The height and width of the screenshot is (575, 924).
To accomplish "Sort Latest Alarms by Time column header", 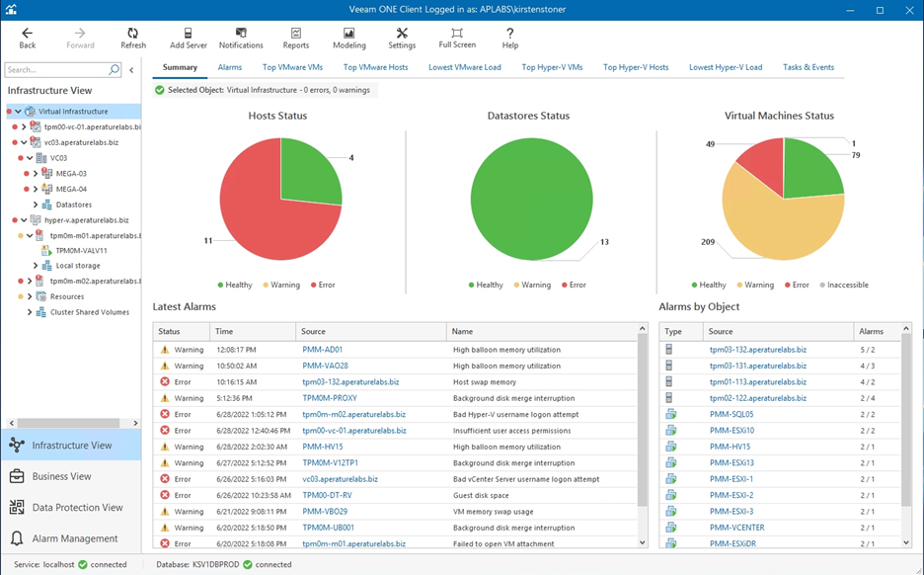I will coord(252,331).
